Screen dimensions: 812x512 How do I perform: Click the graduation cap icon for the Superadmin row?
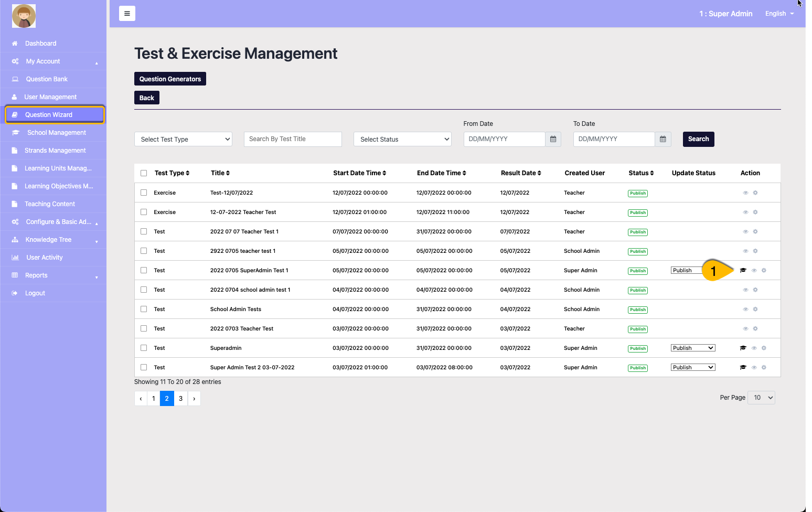(743, 348)
